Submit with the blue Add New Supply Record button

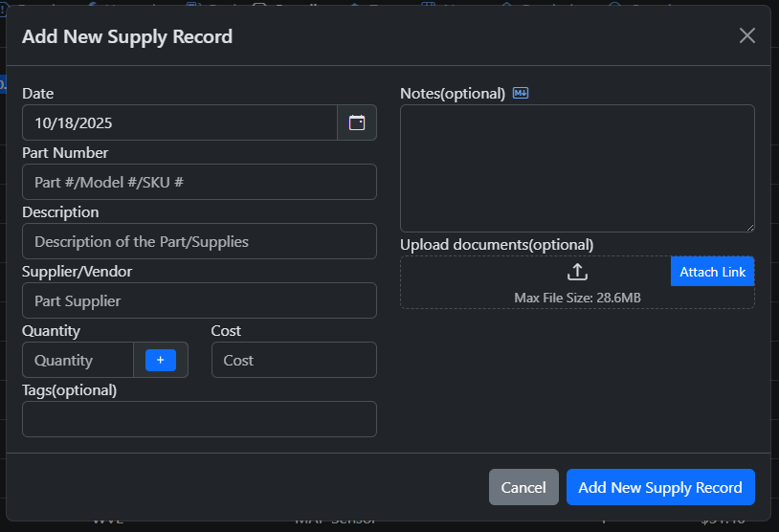[x=660, y=487]
